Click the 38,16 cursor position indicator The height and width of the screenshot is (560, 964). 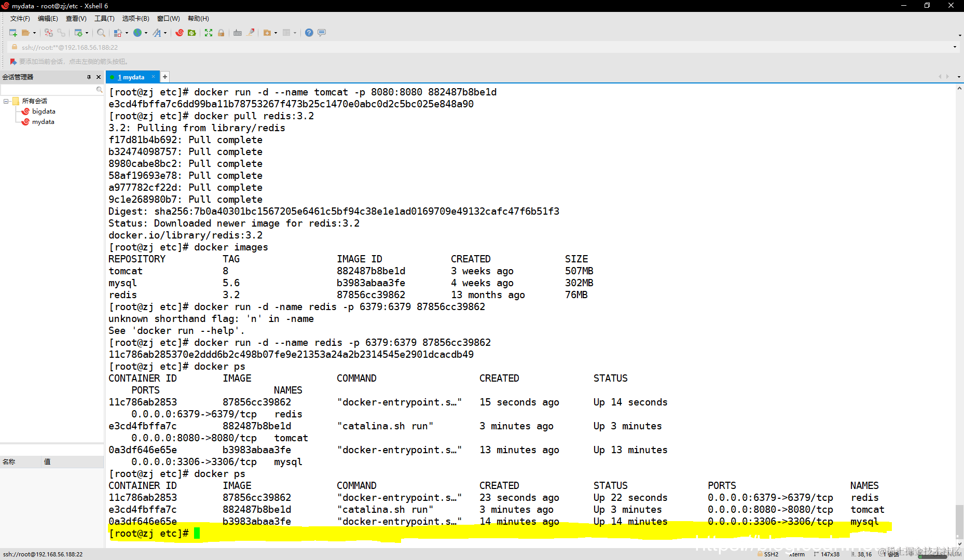point(861,554)
